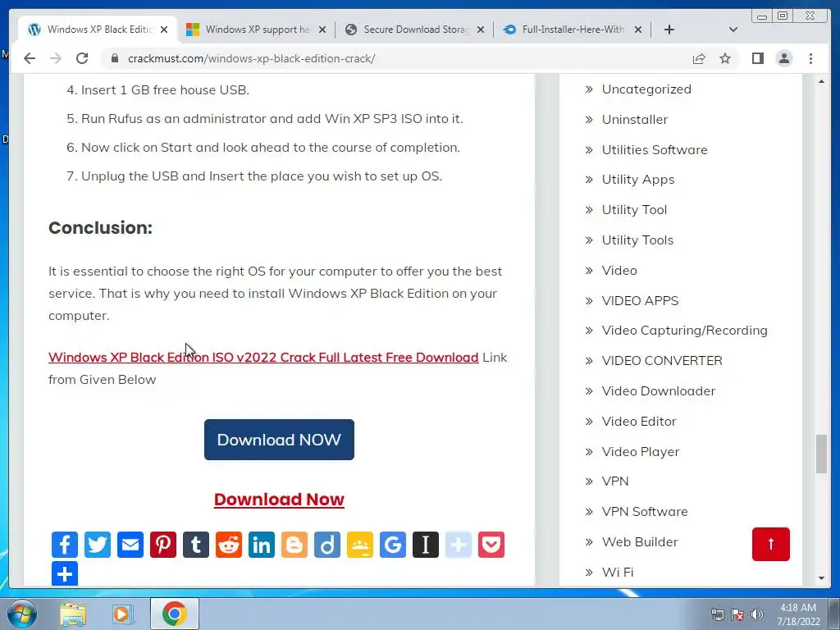Viewport: 840px width, 630px height.
Task: Open the Utility Tool category
Action: [634, 210]
